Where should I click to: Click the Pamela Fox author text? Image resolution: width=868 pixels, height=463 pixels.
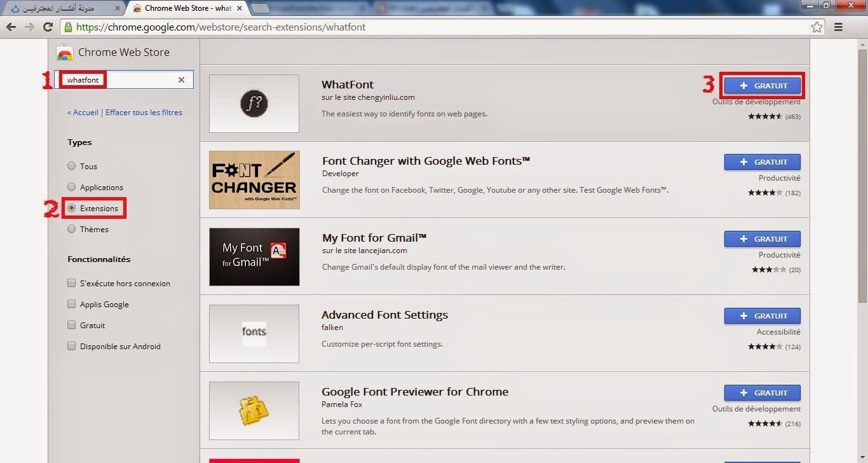pyautogui.click(x=342, y=404)
